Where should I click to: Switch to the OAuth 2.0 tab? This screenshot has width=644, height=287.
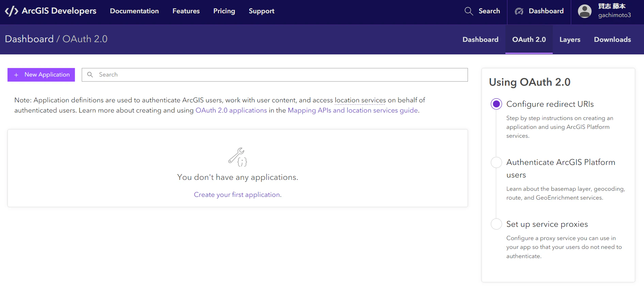[529, 39]
